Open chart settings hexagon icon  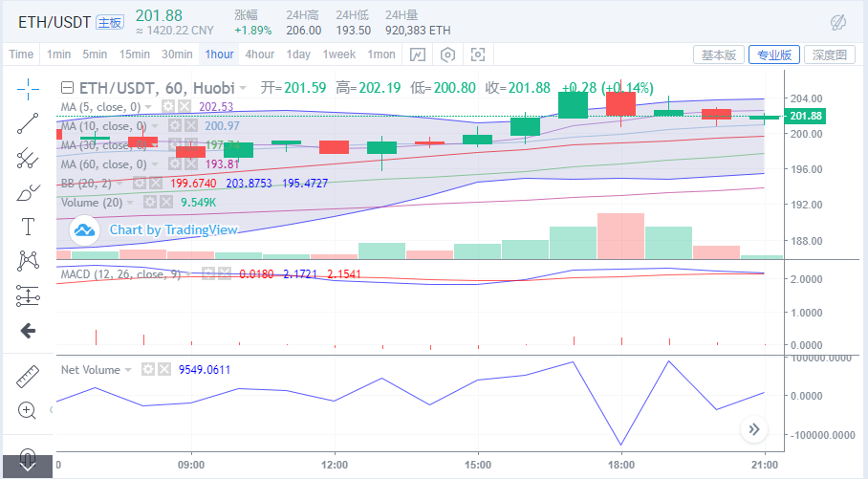(x=447, y=54)
